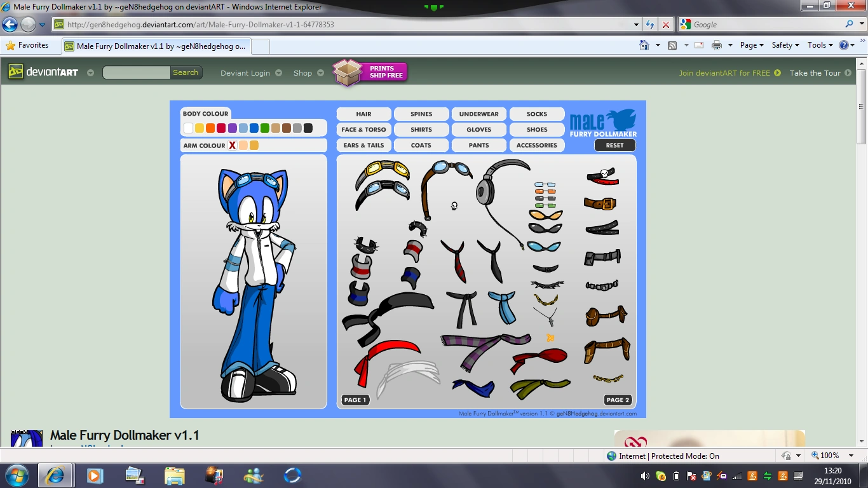Pick the tiny skull accessory
Screen dimensions: 868x488
[x=454, y=206]
